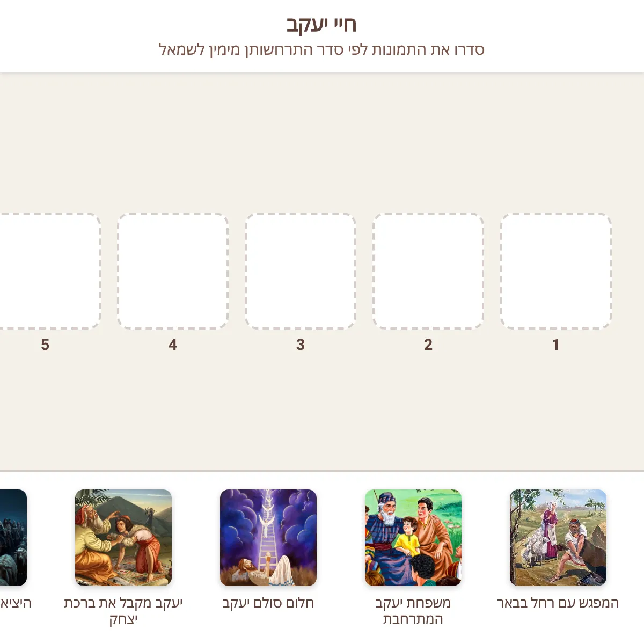
Task: Select the Isaac blessing Jacob picture
Action: tap(123, 537)
